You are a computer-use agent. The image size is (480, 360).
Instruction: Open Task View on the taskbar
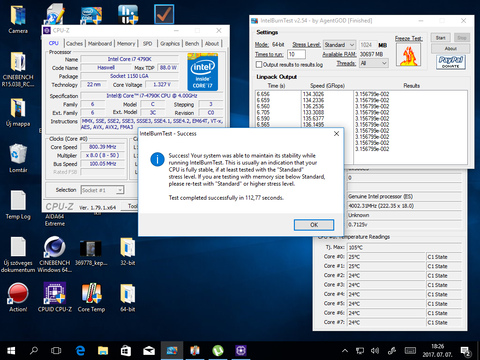(x=56, y=351)
